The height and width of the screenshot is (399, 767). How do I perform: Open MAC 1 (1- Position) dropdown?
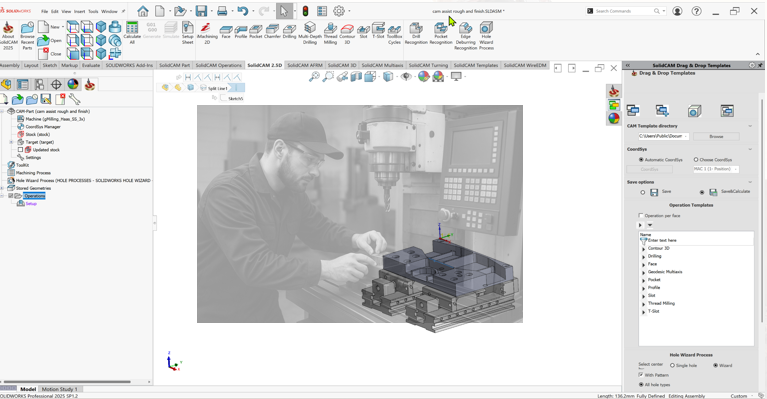point(716,169)
